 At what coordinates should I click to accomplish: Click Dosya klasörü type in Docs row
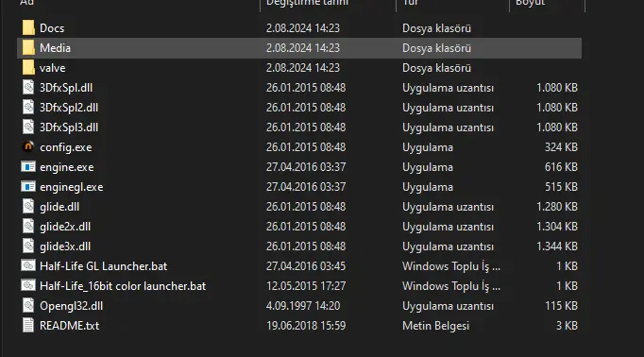point(436,28)
